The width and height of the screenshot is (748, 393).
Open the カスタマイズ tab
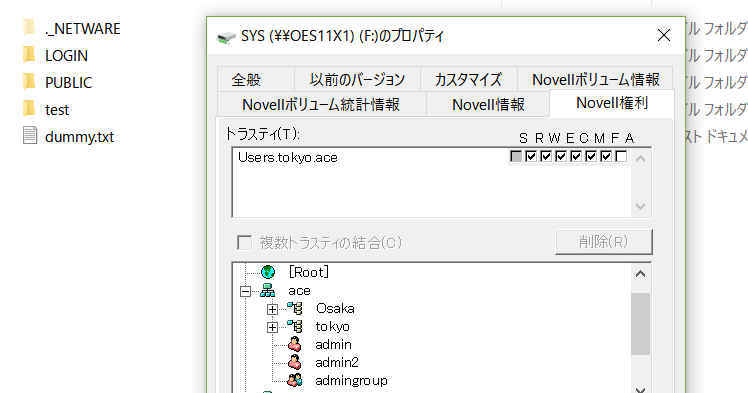[468, 79]
